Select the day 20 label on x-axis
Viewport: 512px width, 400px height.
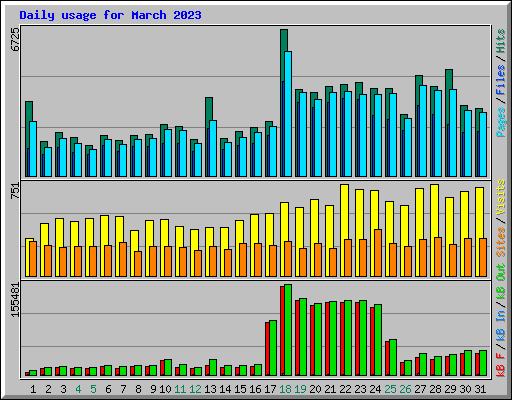[x=315, y=389]
